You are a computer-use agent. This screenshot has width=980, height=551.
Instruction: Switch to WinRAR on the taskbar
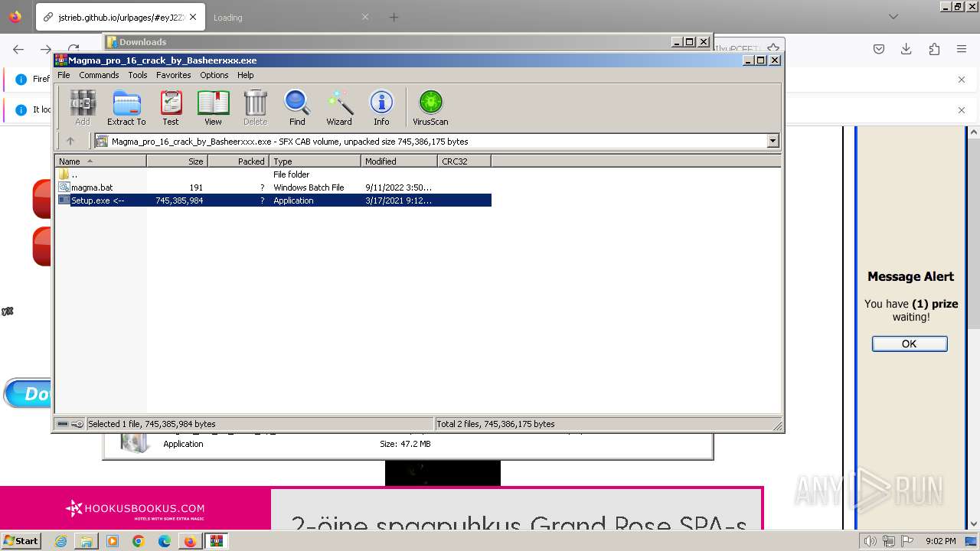[x=216, y=541]
